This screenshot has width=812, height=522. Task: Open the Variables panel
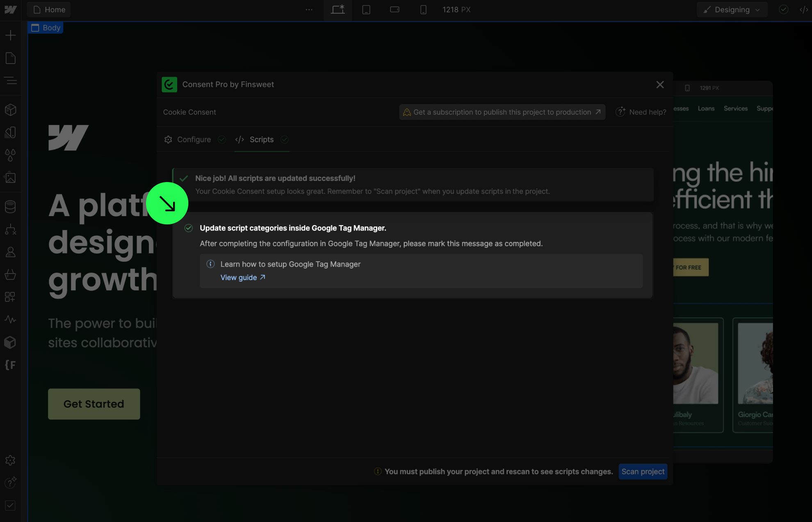11,132
